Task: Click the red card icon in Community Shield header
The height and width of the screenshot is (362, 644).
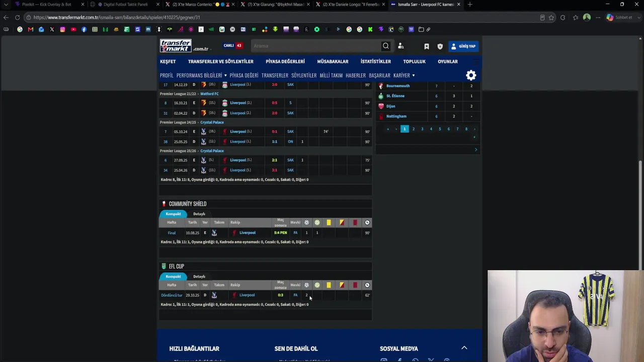Action: (x=355, y=222)
